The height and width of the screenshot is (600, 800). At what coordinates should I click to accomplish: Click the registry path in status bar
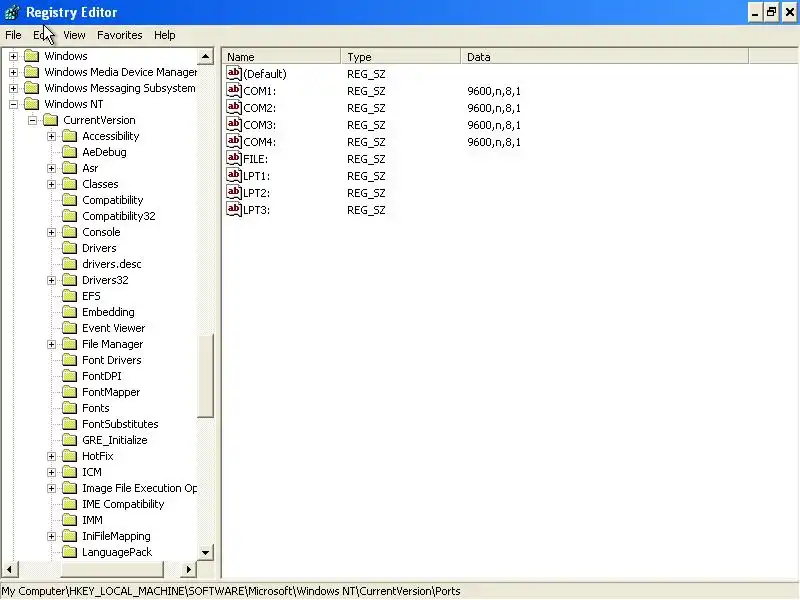coord(231,591)
